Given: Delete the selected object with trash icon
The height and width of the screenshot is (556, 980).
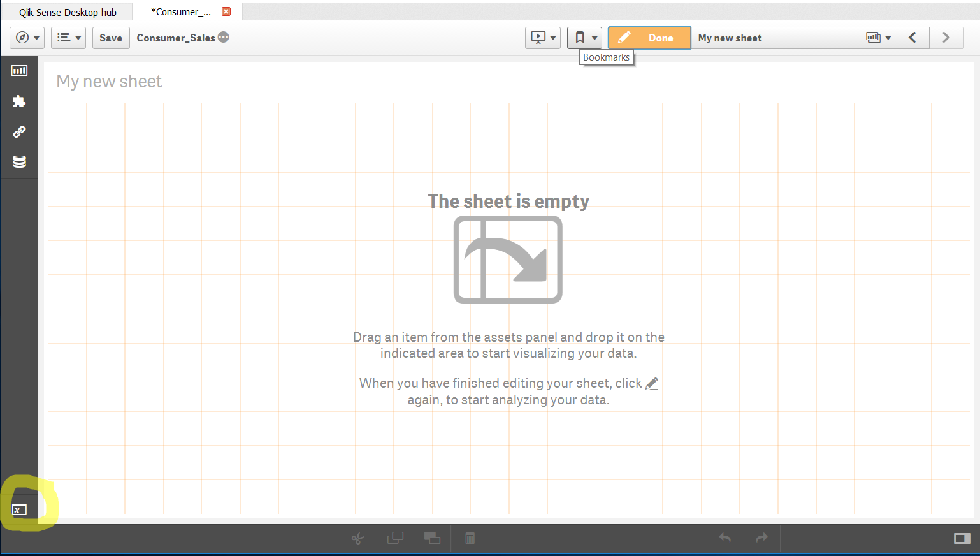Looking at the screenshot, I should tap(470, 538).
